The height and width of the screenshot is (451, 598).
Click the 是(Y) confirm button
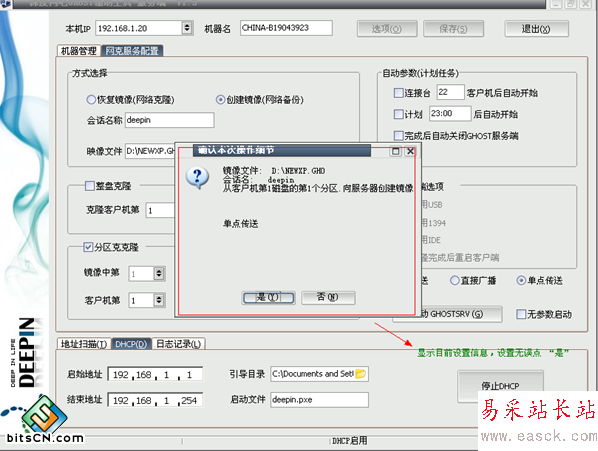pyautogui.click(x=268, y=297)
